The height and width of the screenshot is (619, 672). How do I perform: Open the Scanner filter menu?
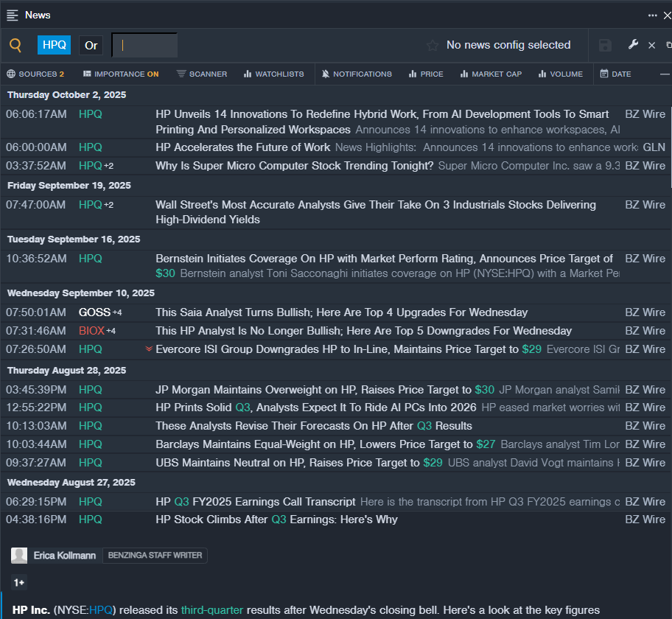tap(202, 74)
